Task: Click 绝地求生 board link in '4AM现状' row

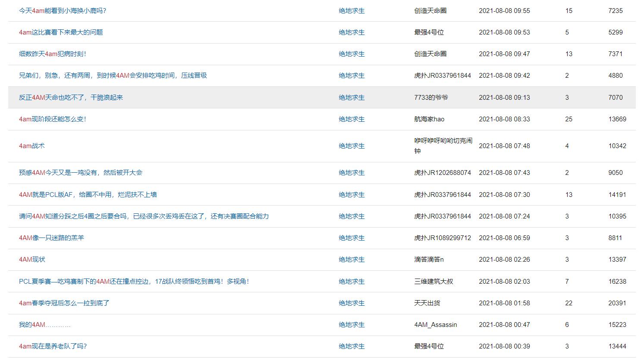Action: pos(352,260)
